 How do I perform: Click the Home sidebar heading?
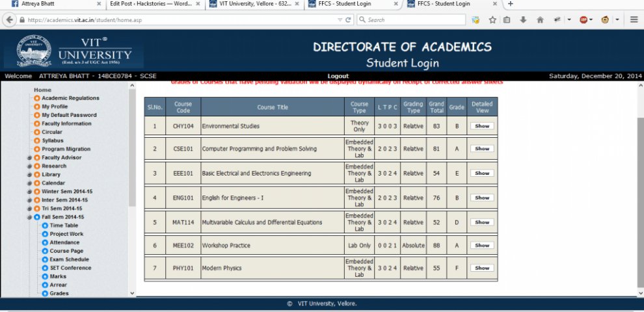(43, 90)
